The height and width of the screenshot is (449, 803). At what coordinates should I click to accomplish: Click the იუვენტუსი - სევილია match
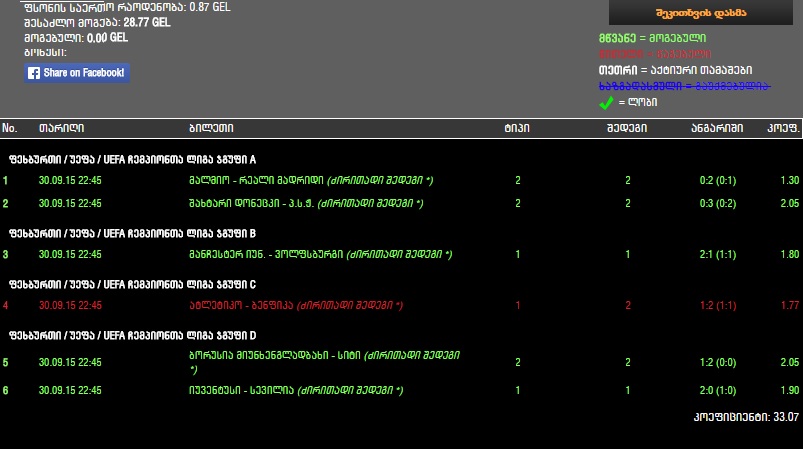[296, 391]
